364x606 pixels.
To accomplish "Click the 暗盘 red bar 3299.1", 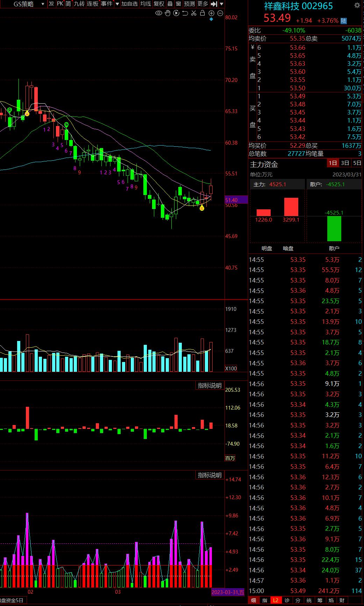I will [291, 207].
